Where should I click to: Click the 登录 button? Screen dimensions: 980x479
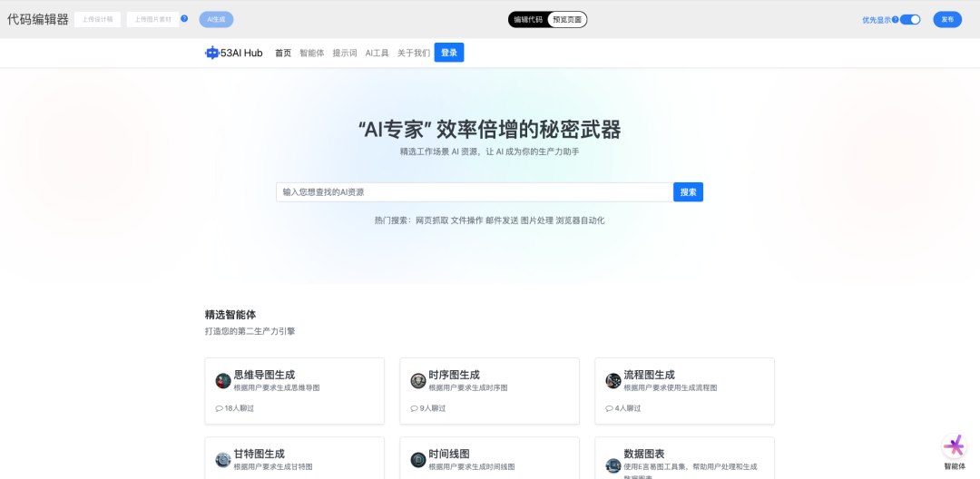point(449,53)
